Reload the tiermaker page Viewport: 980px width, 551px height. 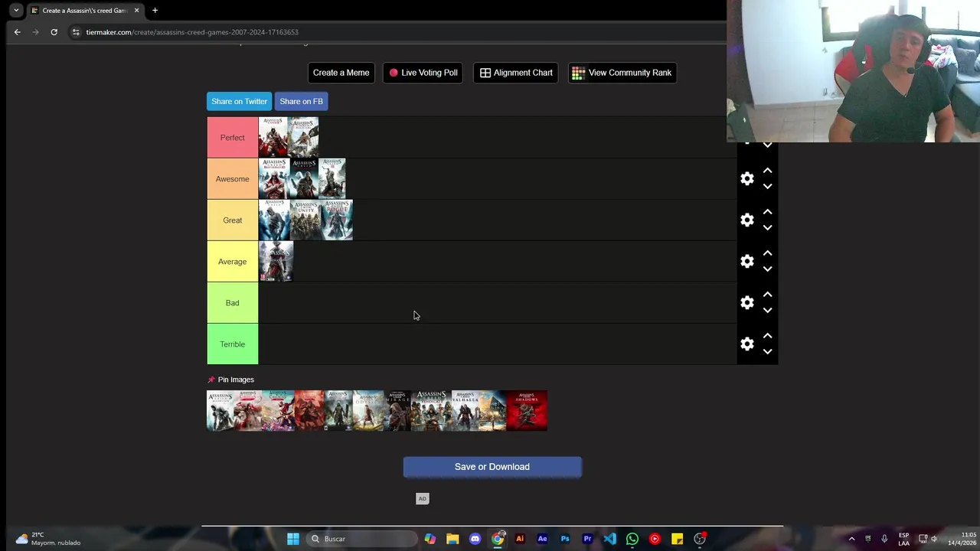pos(54,32)
